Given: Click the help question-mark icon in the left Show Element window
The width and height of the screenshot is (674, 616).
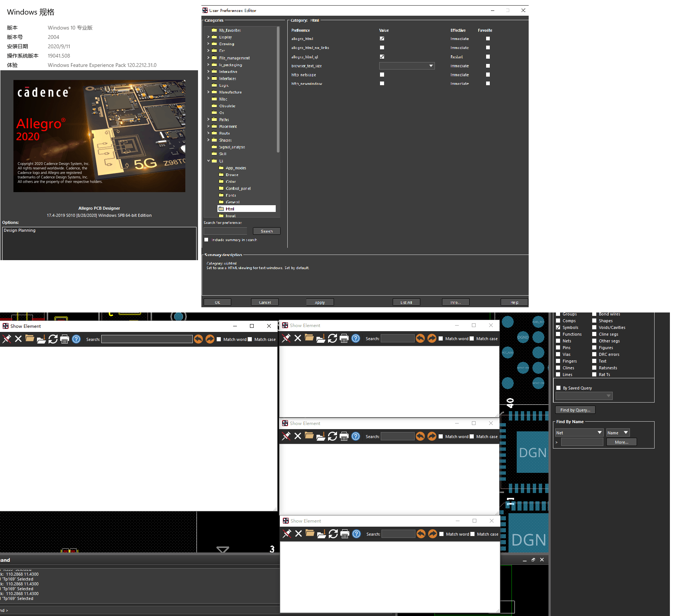Looking at the screenshot, I should (76, 339).
